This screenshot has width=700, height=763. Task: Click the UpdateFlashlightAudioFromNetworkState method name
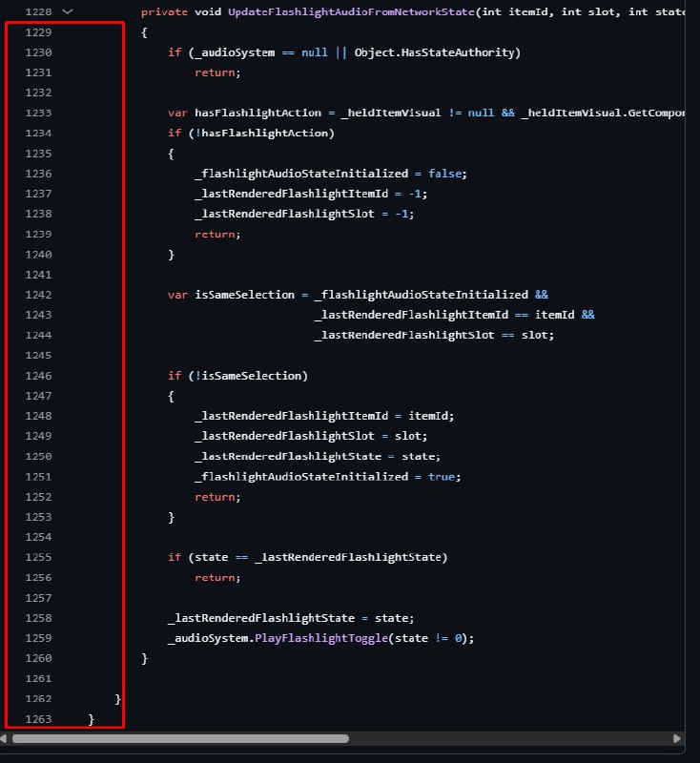pyautogui.click(x=351, y=11)
